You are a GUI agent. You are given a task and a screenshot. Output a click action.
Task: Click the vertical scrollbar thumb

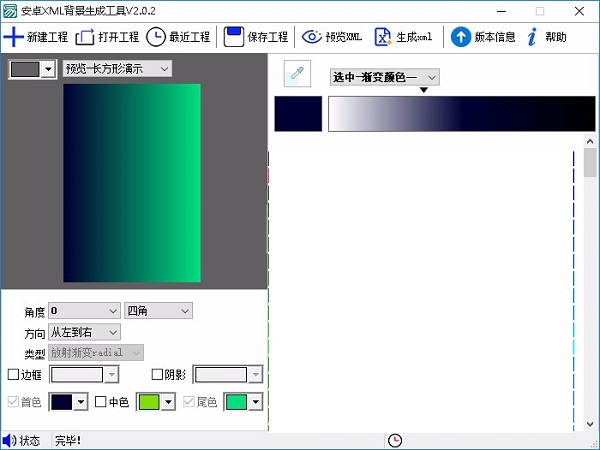[x=590, y=163]
